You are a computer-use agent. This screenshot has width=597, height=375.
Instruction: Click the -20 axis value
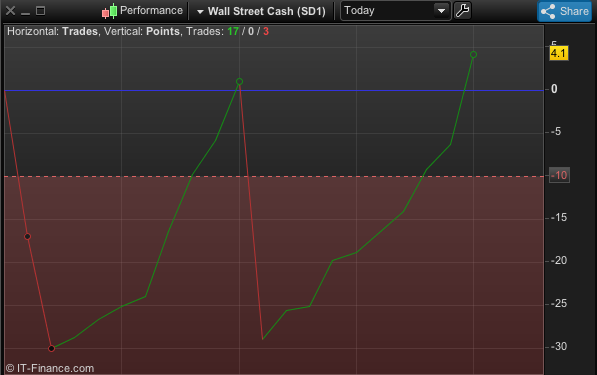pos(559,260)
